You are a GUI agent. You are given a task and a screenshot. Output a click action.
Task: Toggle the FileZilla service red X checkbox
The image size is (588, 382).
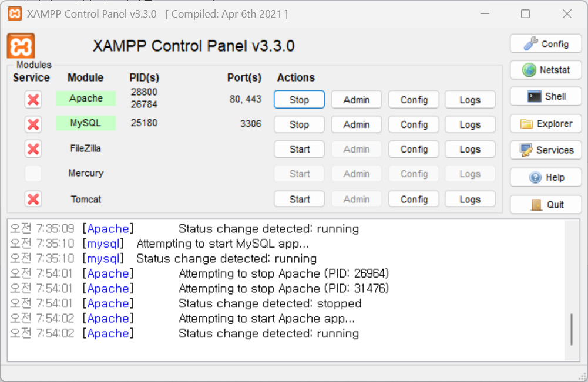pyautogui.click(x=33, y=149)
